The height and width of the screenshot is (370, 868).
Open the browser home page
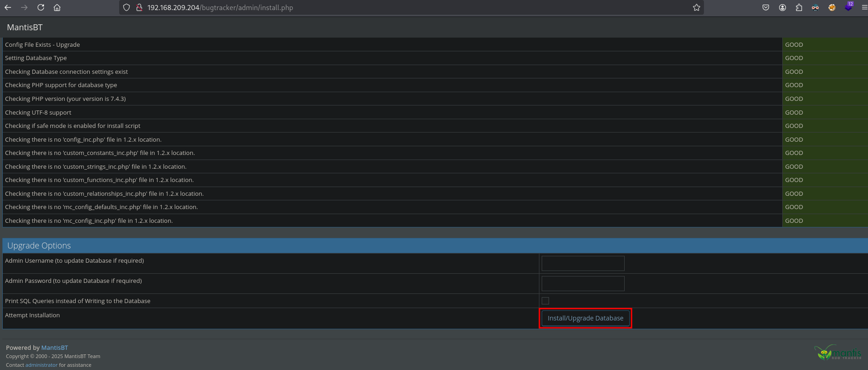tap(57, 7)
